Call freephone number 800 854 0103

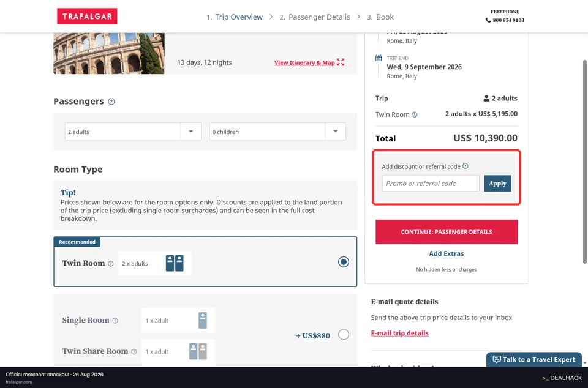click(x=508, y=20)
